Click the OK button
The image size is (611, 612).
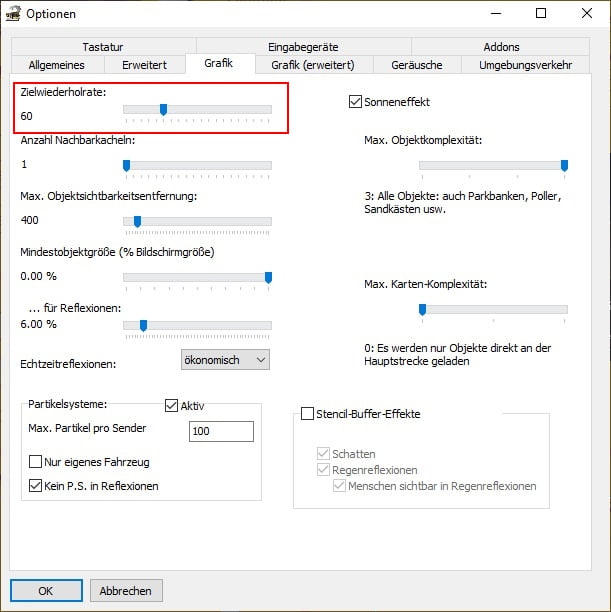click(46, 590)
